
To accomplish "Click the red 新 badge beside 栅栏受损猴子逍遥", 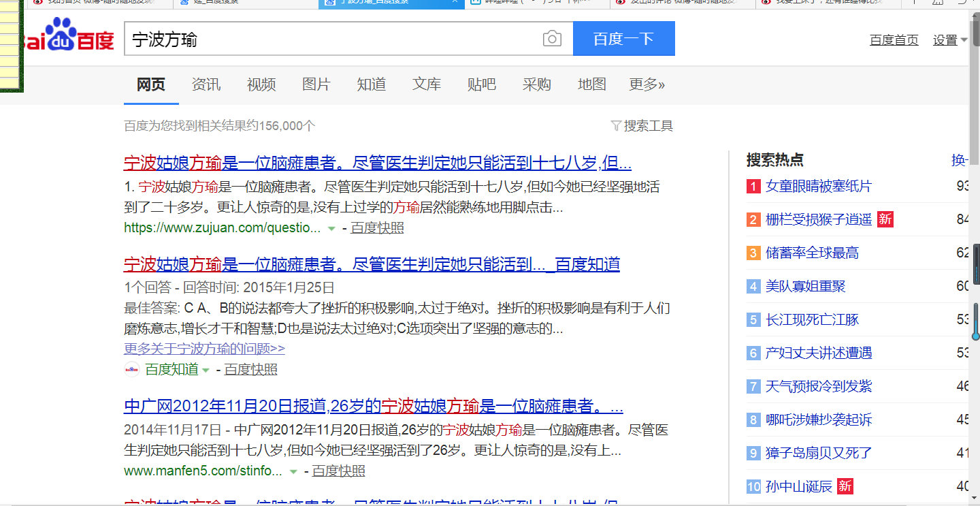I will point(885,219).
